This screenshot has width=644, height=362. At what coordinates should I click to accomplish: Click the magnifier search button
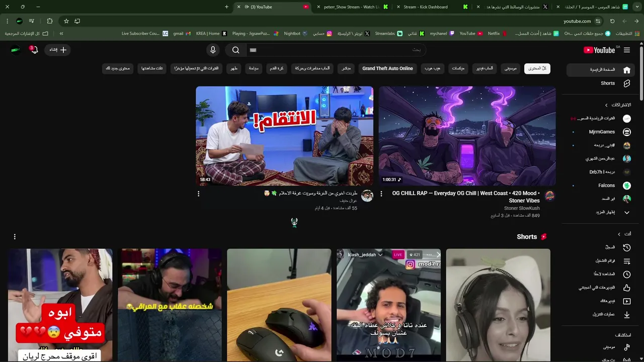[235, 50]
